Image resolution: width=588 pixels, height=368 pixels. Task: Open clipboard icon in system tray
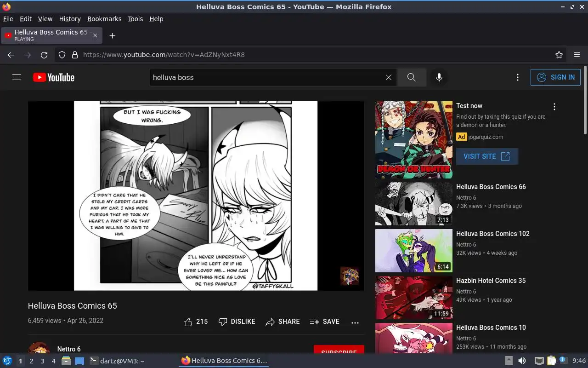[x=551, y=361]
